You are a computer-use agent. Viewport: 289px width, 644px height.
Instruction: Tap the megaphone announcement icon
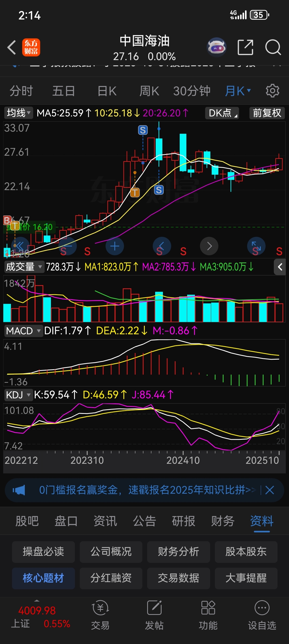[x=19, y=490]
